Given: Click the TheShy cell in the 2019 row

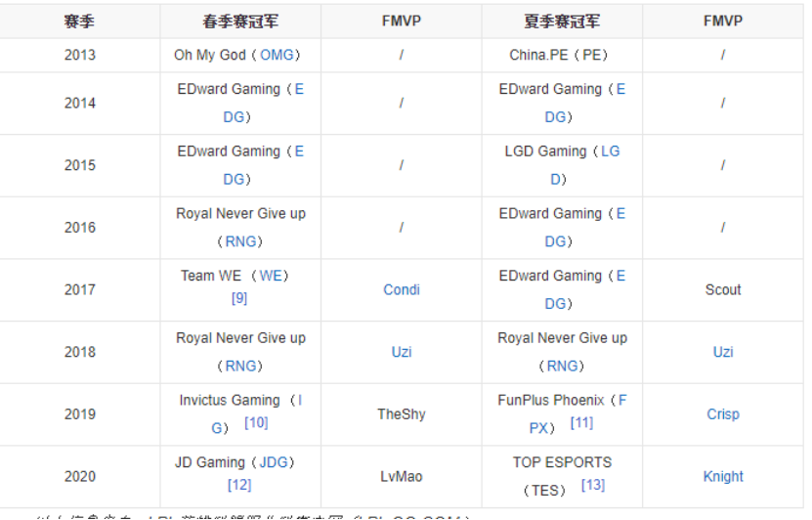Looking at the screenshot, I should pyautogui.click(x=401, y=413).
